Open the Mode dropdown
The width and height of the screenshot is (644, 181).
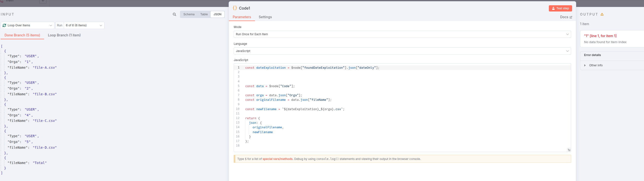402,34
